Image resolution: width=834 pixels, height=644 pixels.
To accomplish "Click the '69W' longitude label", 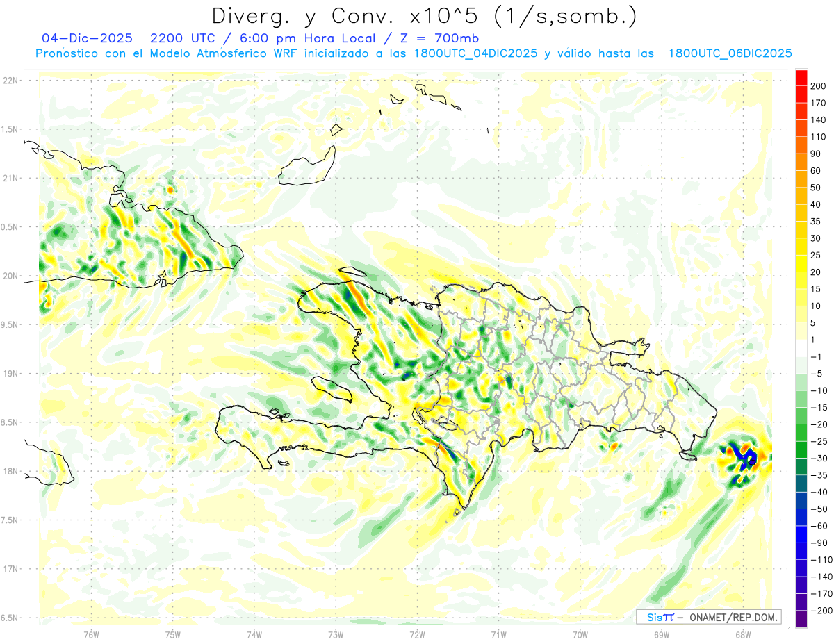I will [662, 634].
